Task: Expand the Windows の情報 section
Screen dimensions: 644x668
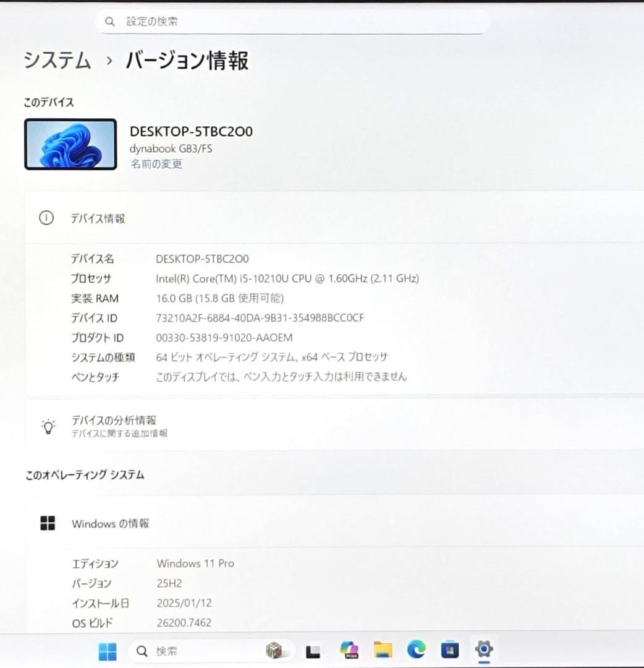Action: tap(334, 523)
